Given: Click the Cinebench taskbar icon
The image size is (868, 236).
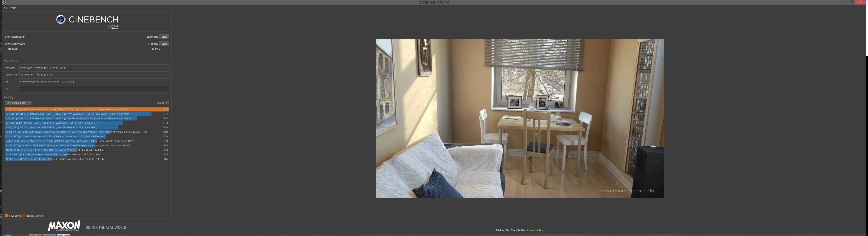Looking at the screenshot, I should 63,235.
